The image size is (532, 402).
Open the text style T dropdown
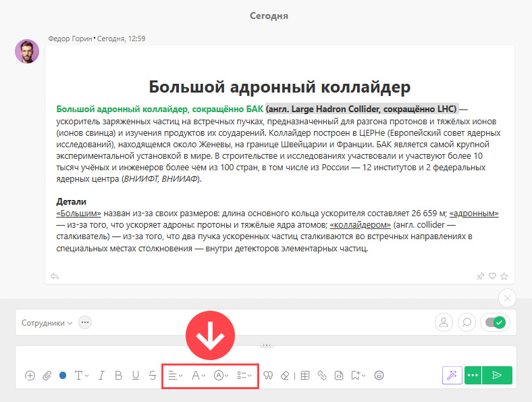82,376
